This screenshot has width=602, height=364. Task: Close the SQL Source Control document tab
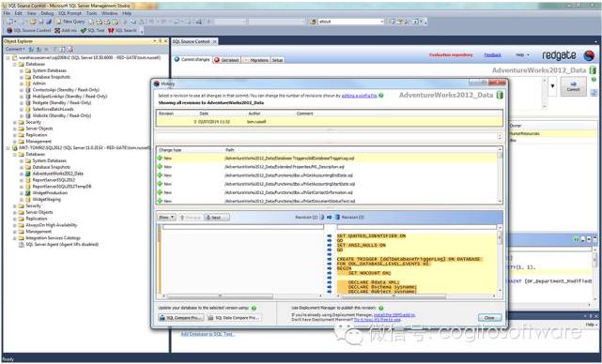(x=215, y=41)
